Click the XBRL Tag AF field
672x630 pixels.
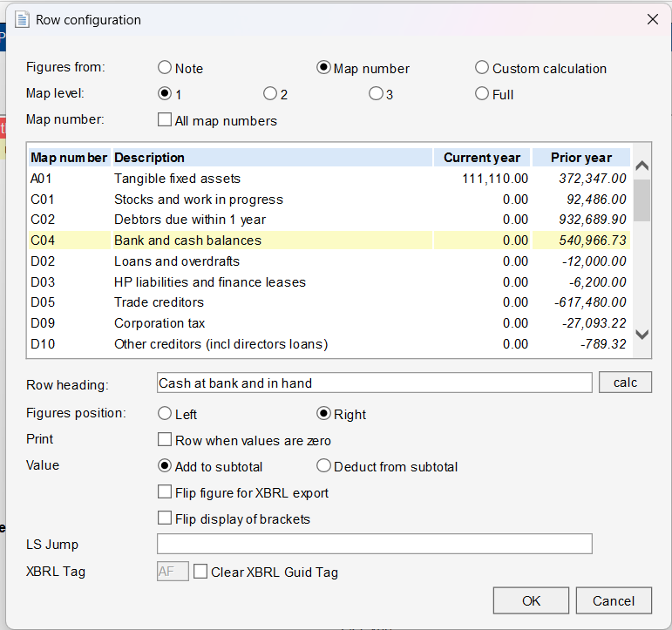tap(173, 572)
